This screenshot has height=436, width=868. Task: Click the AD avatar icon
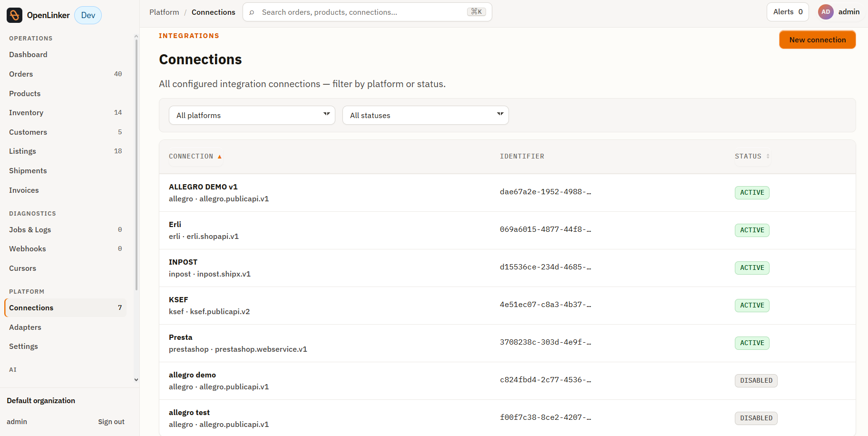click(x=826, y=12)
